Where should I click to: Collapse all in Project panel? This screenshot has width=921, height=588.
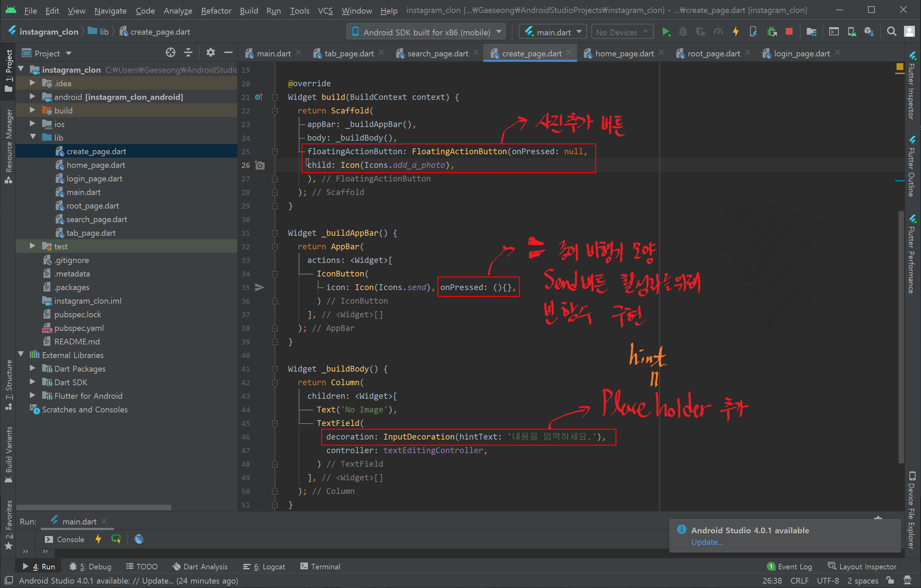[x=188, y=53]
